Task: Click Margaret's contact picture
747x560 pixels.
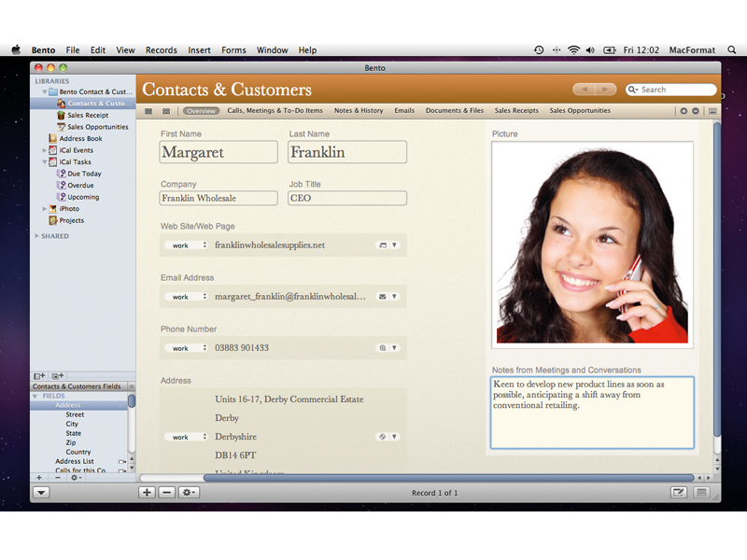Action: point(592,245)
